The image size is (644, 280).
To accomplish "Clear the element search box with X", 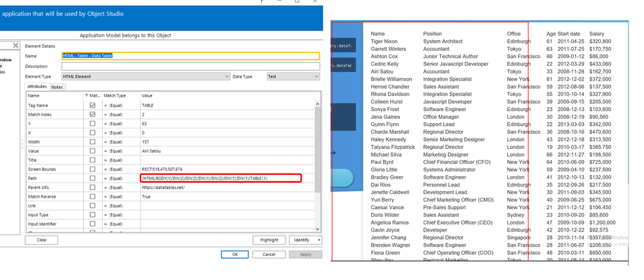I will [x=15, y=45].
